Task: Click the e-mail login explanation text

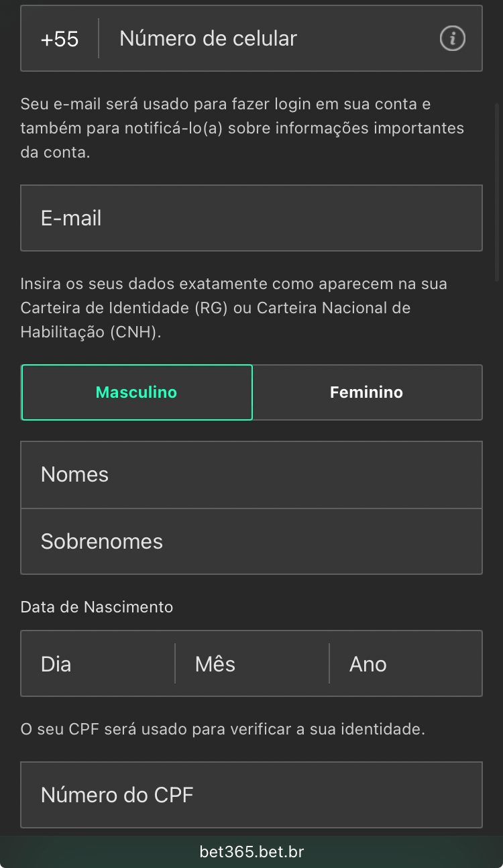Action: coord(241,128)
